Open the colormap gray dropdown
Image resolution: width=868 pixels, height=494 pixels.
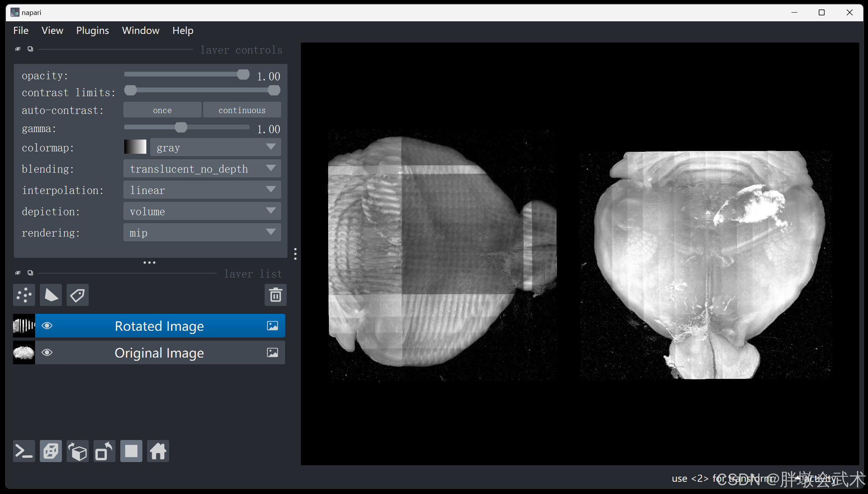coord(215,147)
